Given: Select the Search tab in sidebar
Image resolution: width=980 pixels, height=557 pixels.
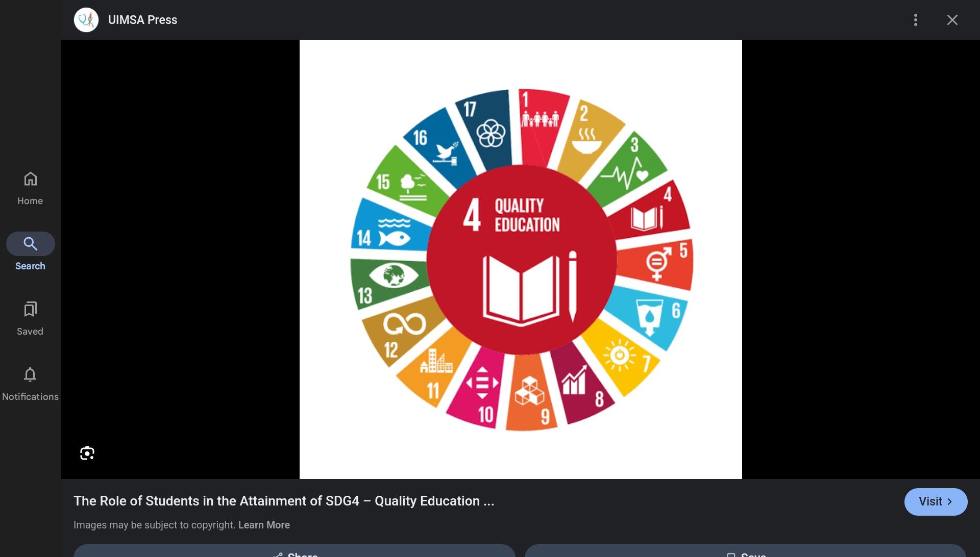Looking at the screenshot, I should pyautogui.click(x=30, y=252).
